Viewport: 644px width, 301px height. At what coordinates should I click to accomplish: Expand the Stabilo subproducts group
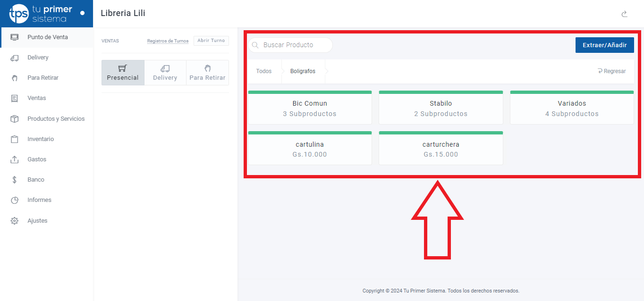tap(441, 108)
